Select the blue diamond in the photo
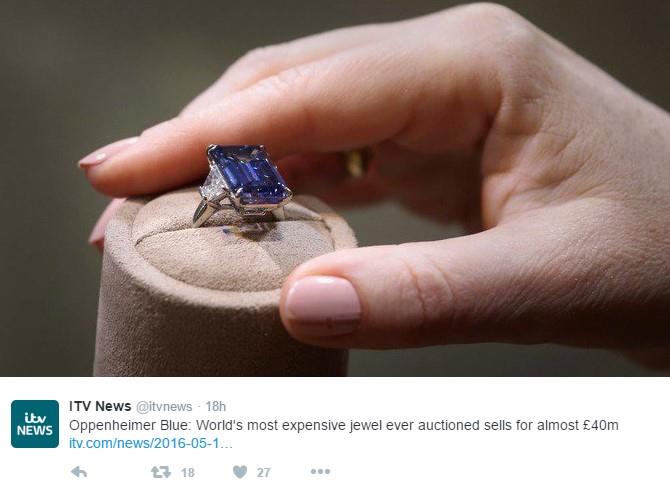Screen dimensions: 670x498 click(x=250, y=175)
